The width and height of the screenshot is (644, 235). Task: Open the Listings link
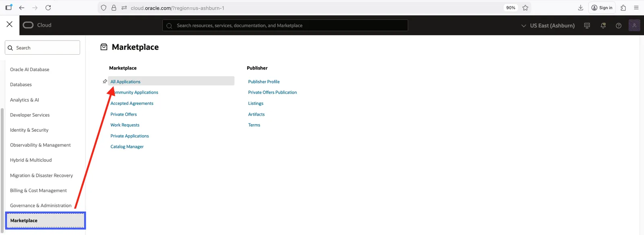(256, 103)
